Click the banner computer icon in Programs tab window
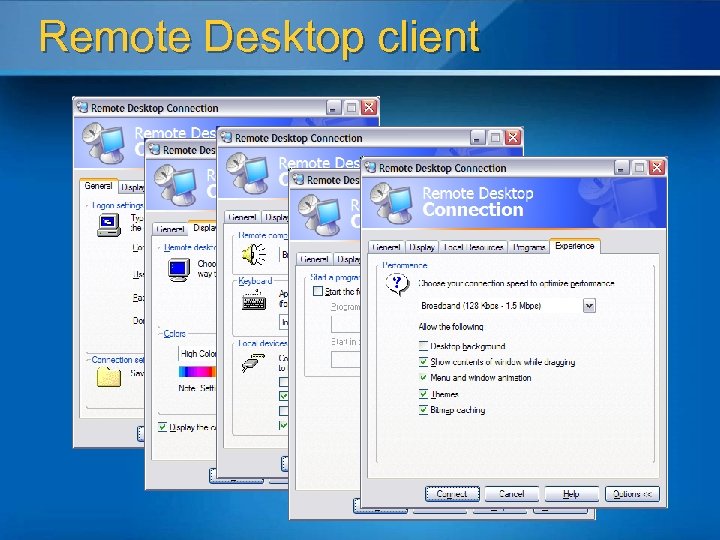This screenshot has width=720, height=540. point(319,215)
